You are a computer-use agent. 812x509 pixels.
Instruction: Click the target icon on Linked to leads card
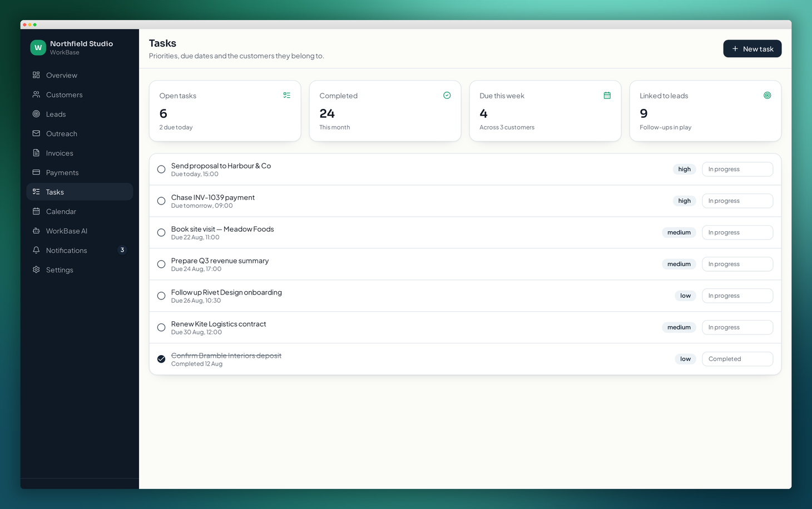768,96
